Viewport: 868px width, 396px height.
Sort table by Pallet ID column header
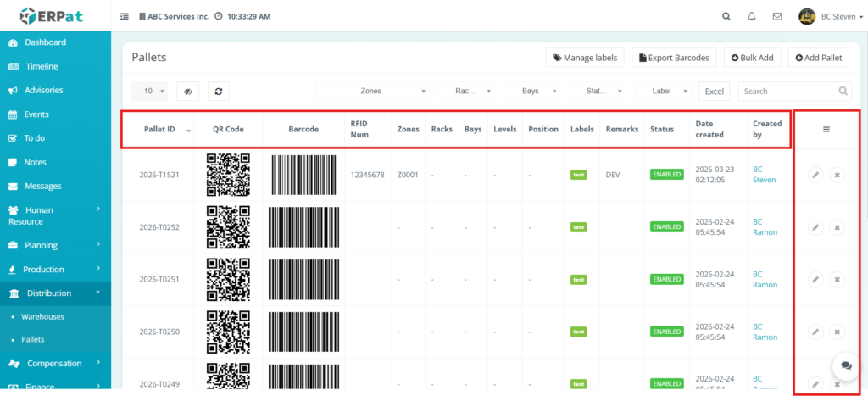coord(159,130)
